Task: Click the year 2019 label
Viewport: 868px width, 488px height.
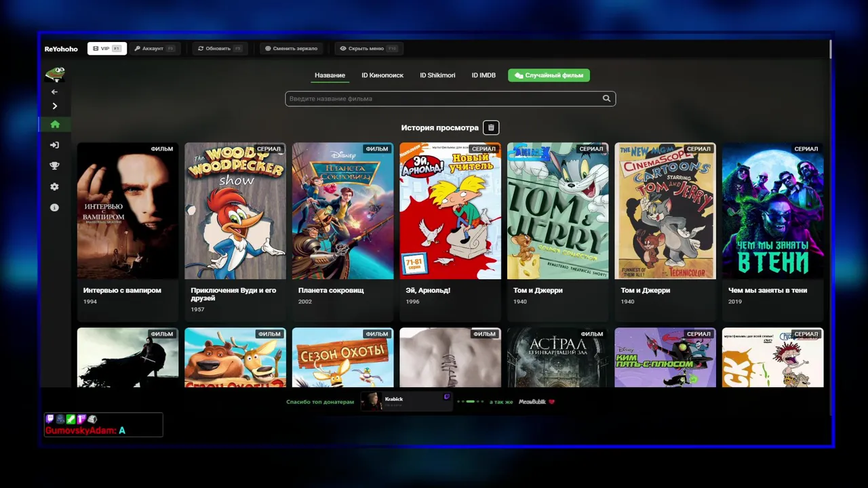Action: pos(735,302)
